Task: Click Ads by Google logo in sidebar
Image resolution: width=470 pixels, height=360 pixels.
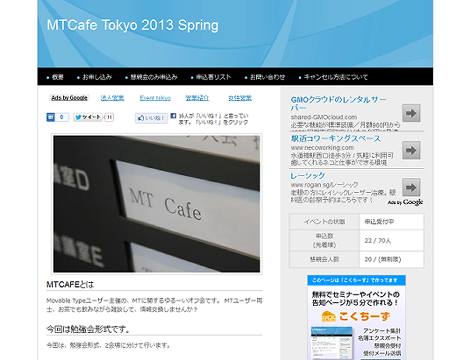Action: tap(405, 202)
